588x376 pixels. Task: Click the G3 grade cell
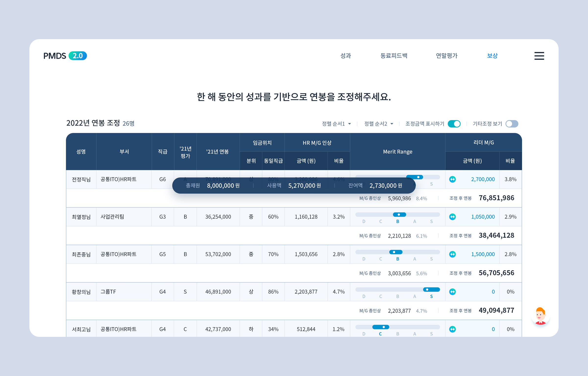(x=162, y=217)
